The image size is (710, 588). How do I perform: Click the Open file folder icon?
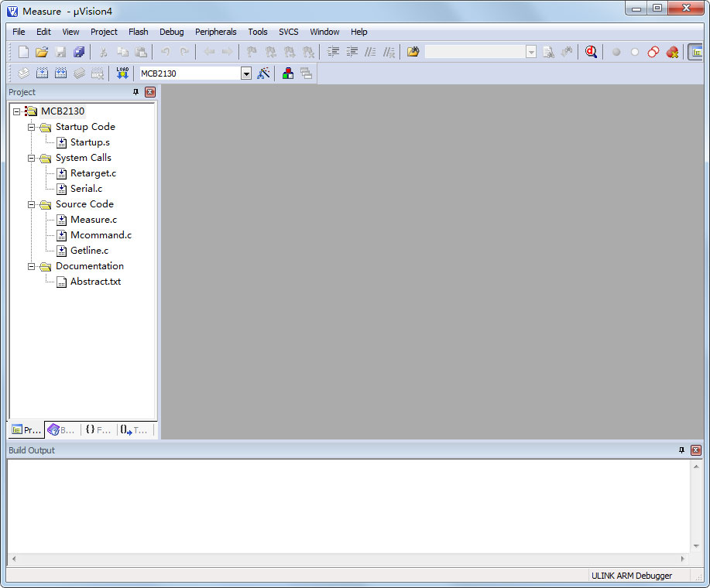(42, 52)
